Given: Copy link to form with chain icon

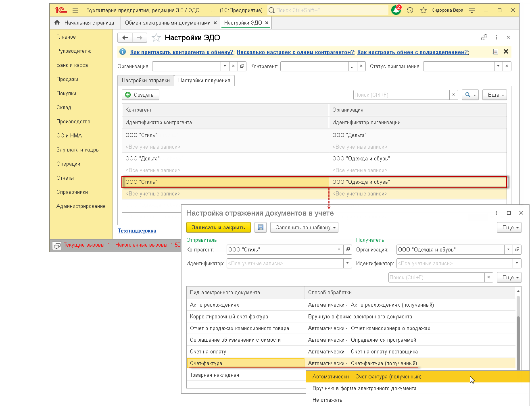Looking at the screenshot, I should pyautogui.click(x=484, y=37).
